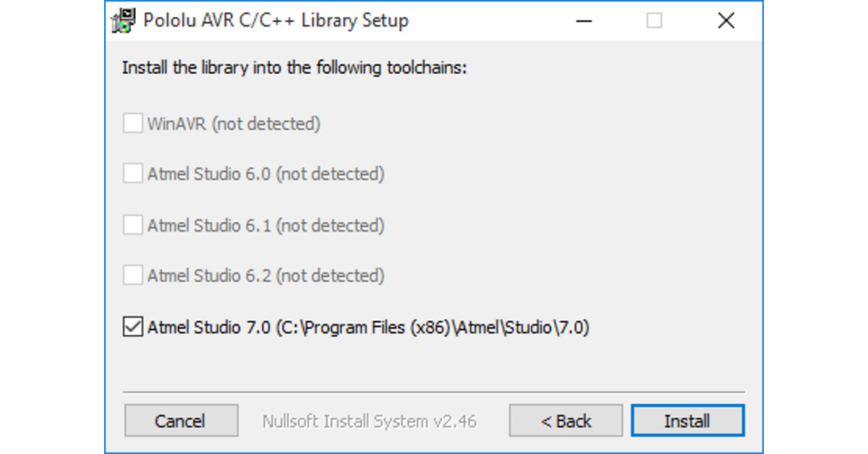Image resolution: width=868 pixels, height=454 pixels.
Task: Click the Back button
Action: (565, 420)
